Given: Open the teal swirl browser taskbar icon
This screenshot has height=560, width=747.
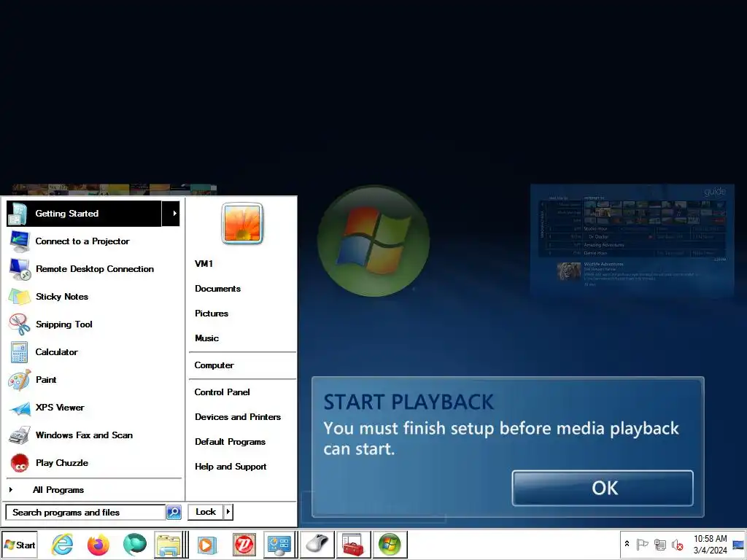Looking at the screenshot, I should 135,545.
